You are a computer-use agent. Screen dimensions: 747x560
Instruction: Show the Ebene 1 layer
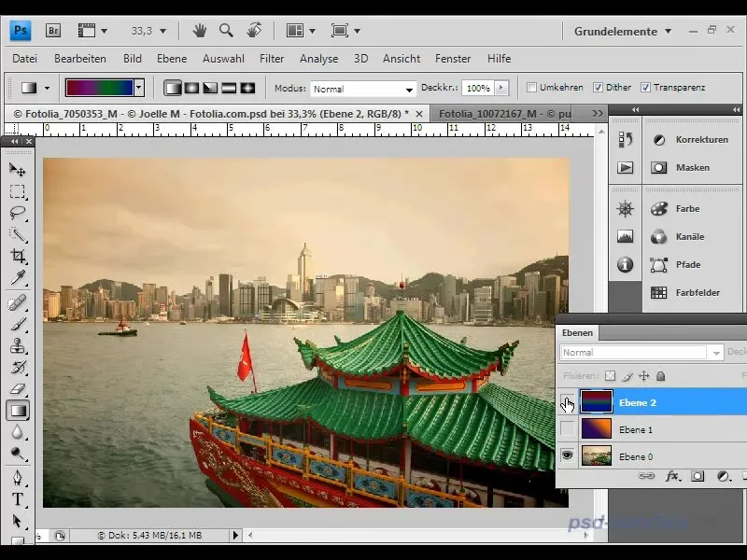coord(567,429)
